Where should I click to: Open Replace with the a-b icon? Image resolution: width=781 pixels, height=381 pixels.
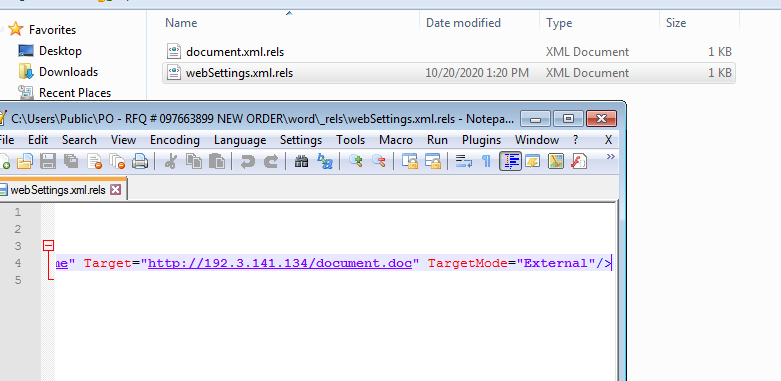(325, 161)
